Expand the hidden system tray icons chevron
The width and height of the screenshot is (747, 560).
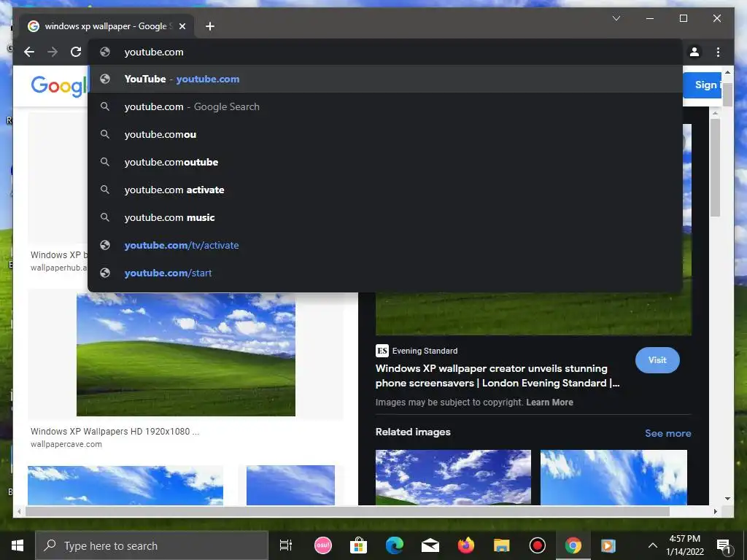pos(653,545)
